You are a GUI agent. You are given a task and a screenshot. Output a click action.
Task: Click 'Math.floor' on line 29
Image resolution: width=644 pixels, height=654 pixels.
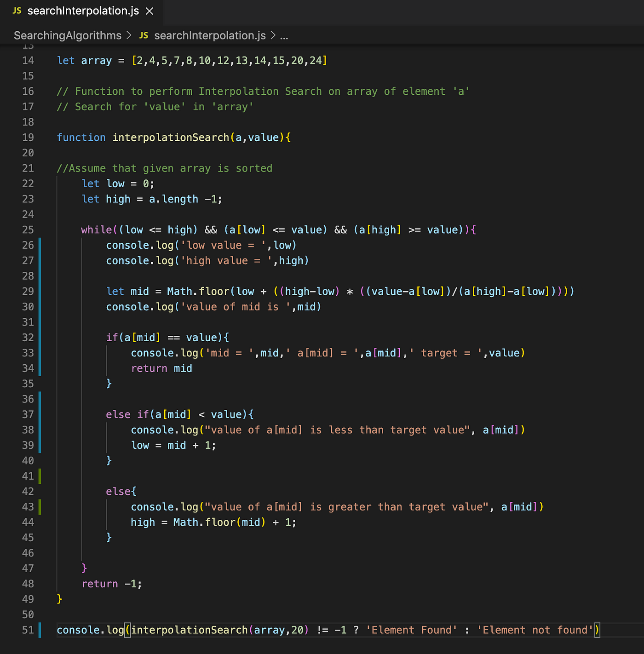tap(198, 292)
